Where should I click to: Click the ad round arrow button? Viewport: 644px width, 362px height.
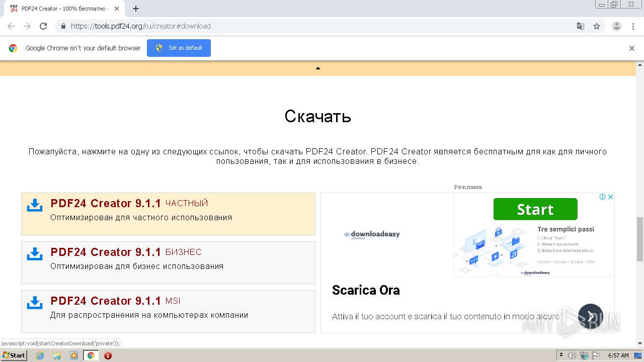click(x=591, y=316)
